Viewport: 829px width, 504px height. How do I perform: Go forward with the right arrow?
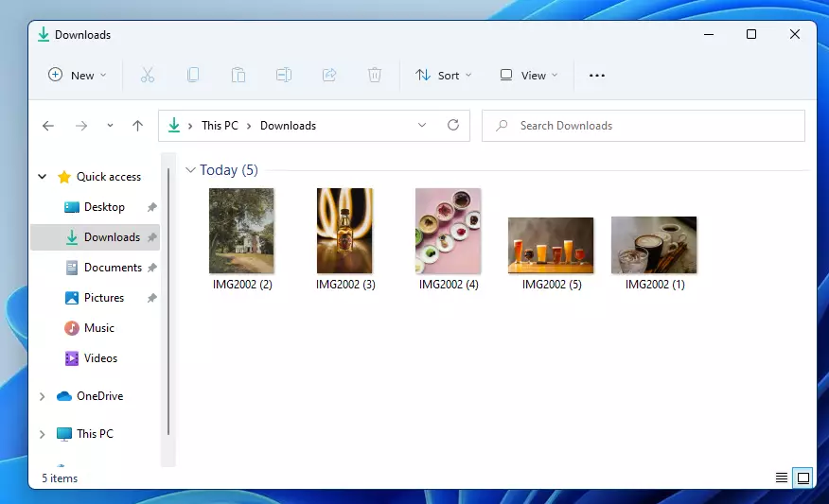[80, 126]
